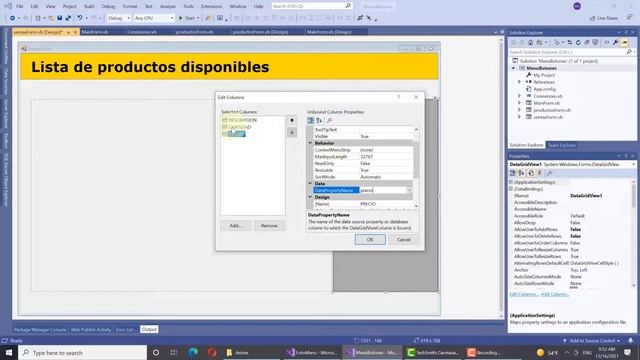
Task: Close the ventasForm.vb [Design] tab
Action: pos(75,32)
